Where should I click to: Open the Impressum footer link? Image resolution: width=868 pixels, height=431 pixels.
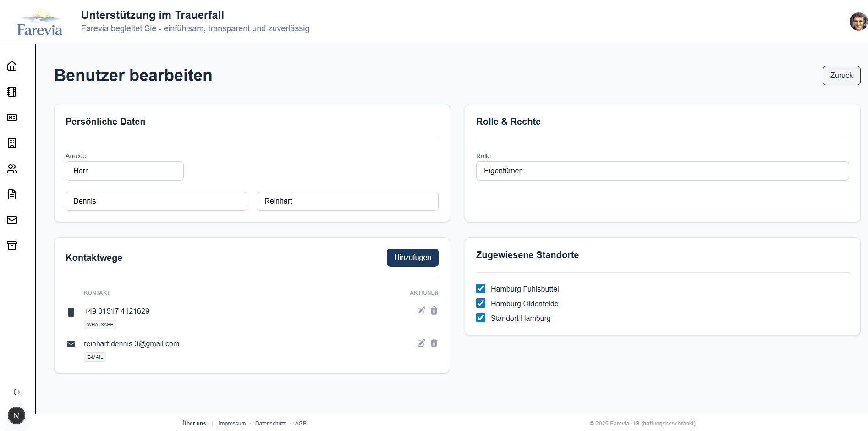[232, 424]
